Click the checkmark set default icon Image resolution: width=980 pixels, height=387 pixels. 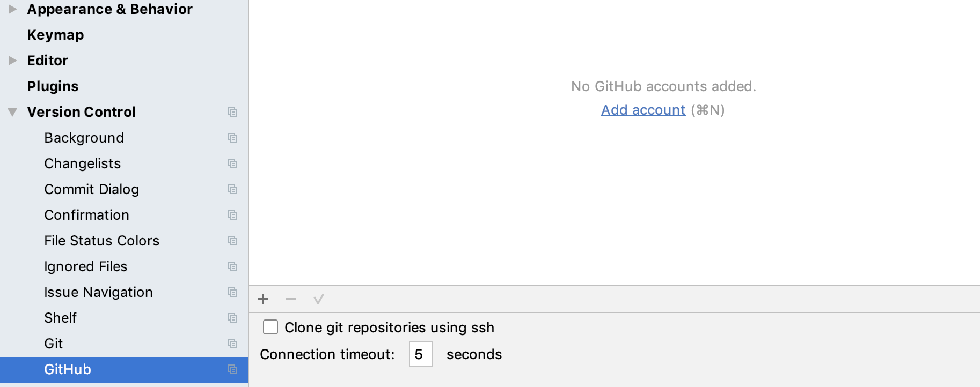click(318, 299)
